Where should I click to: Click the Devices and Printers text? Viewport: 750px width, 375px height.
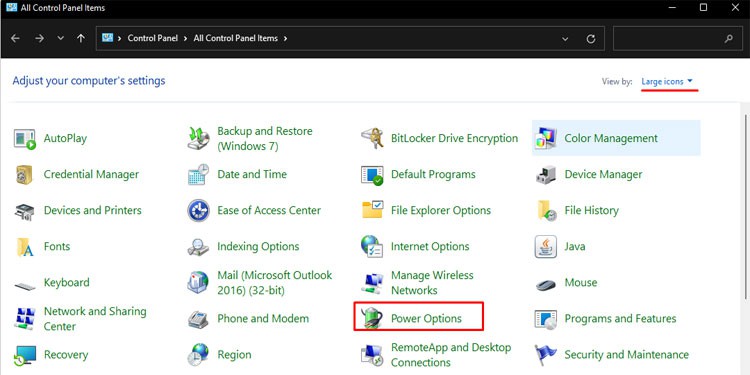(x=93, y=210)
